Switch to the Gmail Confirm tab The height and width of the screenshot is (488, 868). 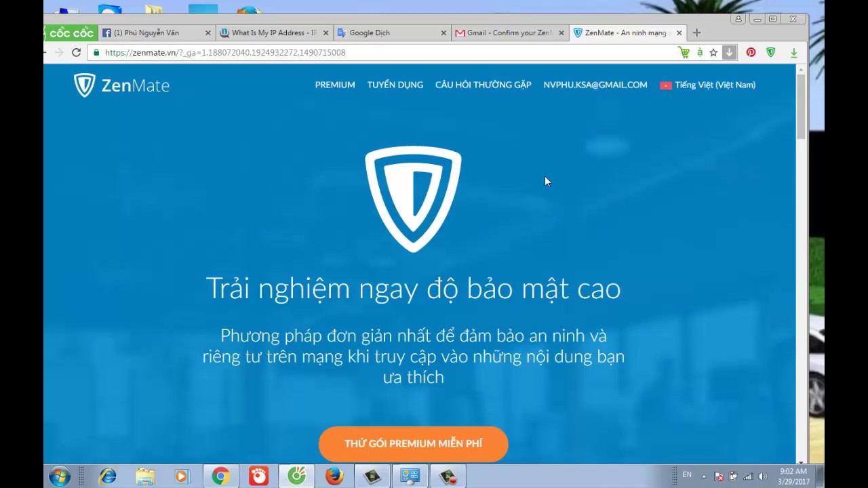click(x=509, y=33)
